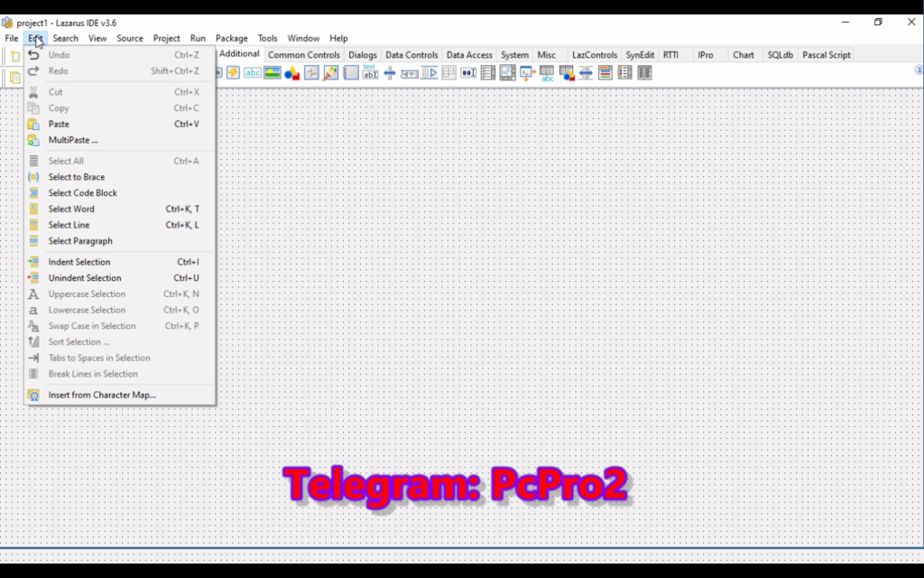Select the TImage landscape picture component

tap(273, 73)
